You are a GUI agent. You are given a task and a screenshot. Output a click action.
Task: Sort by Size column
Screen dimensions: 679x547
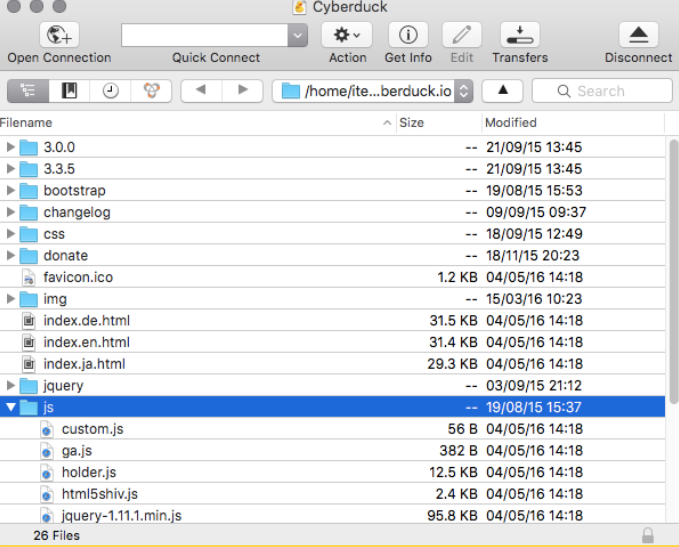438,123
